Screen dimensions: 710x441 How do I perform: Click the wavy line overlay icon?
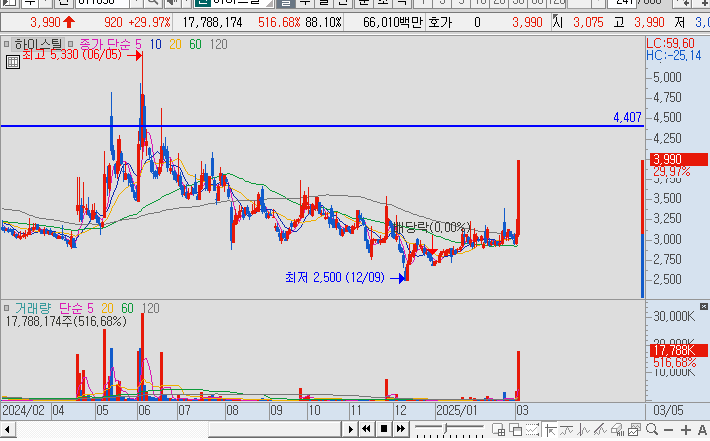[x=566, y=429]
